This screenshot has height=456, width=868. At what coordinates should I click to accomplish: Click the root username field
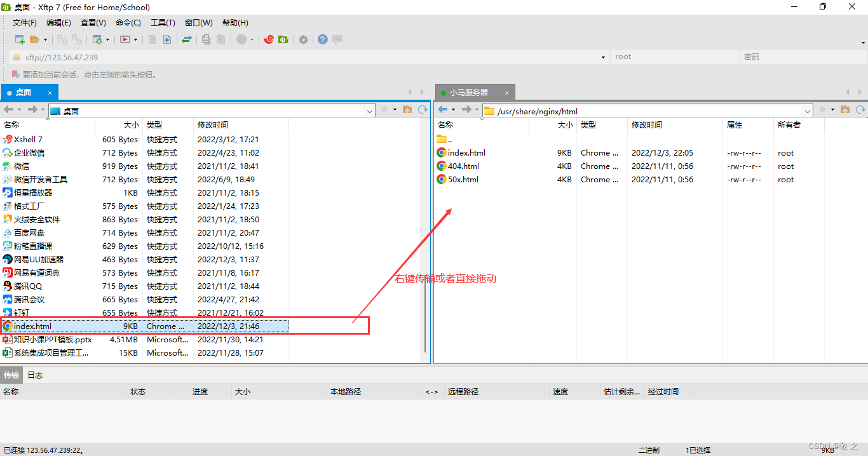pyautogui.click(x=675, y=57)
